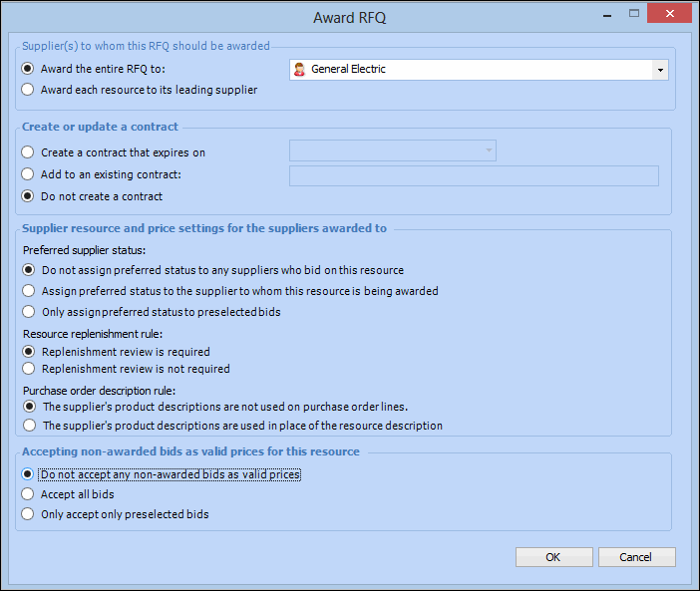The width and height of the screenshot is (700, 591).
Task: Click the OK button
Action: (553, 557)
